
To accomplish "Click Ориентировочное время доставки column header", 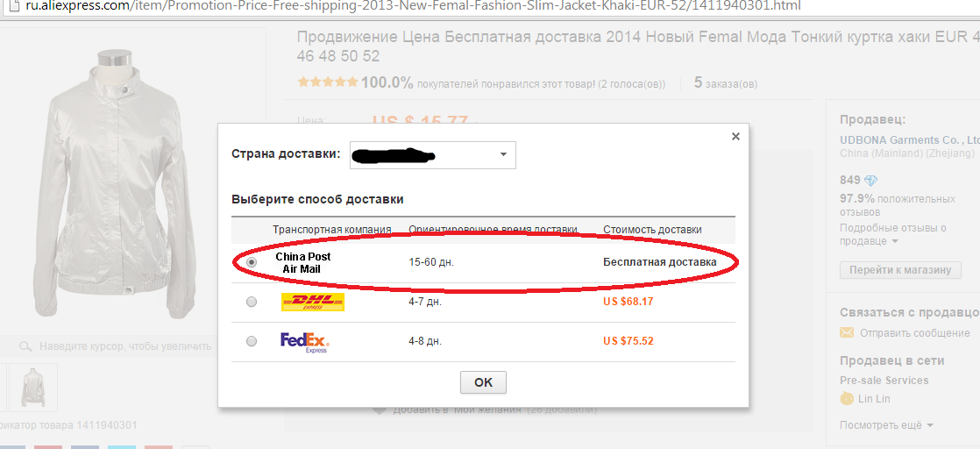I will 494,230.
